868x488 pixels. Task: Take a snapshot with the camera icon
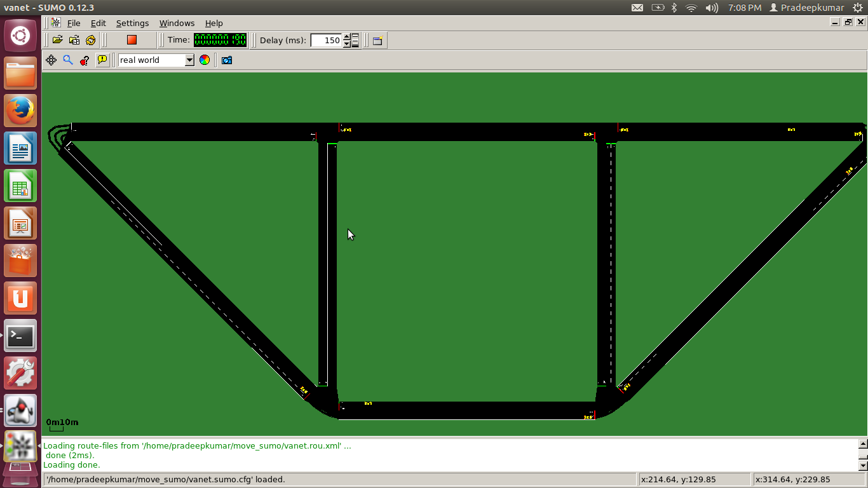pyautogui.click(x=226, y=60)
